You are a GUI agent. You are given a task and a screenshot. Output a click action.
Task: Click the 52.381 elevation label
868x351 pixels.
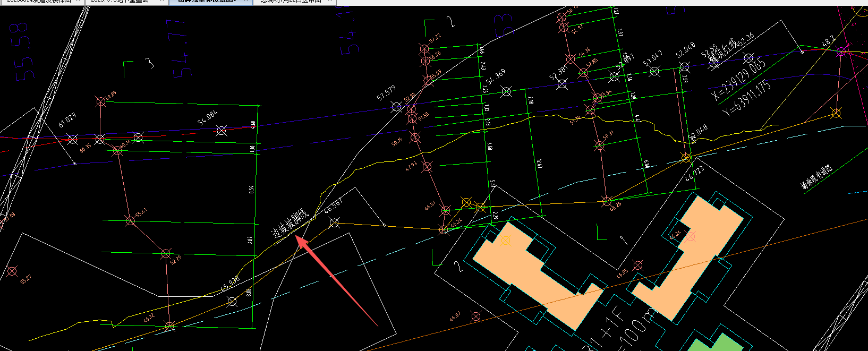pos(559,72)
